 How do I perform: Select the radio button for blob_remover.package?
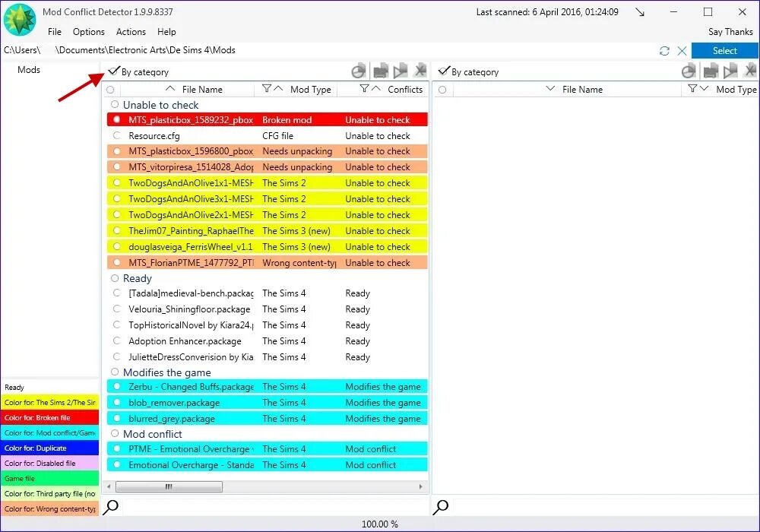117,402
